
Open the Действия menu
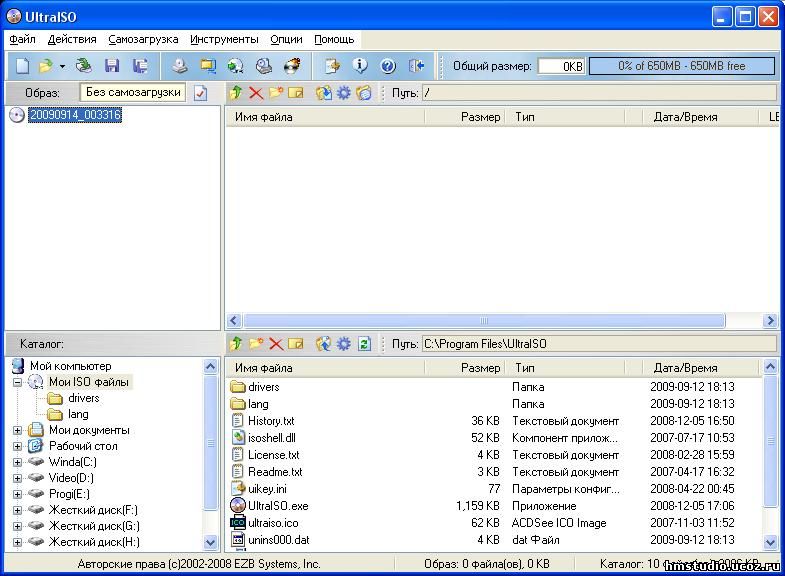click(72, 39)
